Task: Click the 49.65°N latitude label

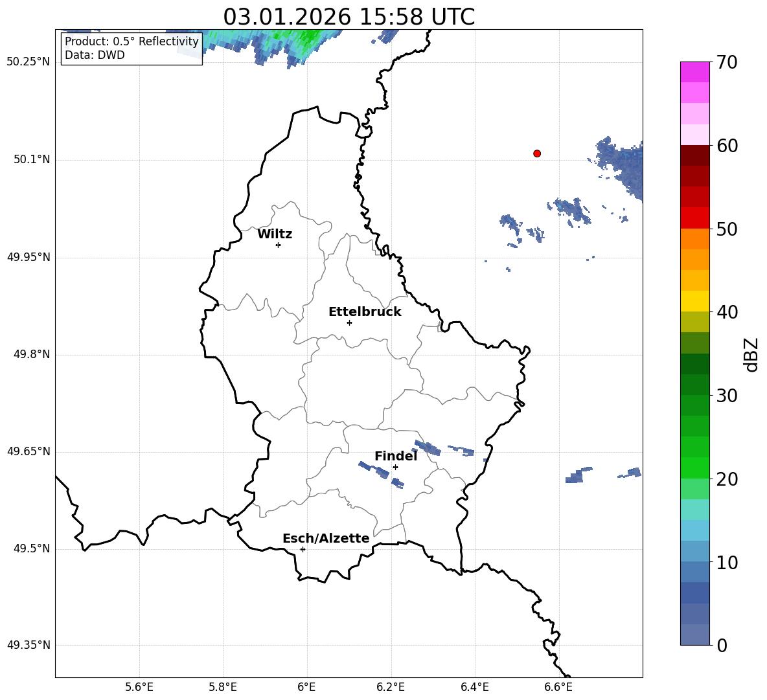Action: click(29, 451)
